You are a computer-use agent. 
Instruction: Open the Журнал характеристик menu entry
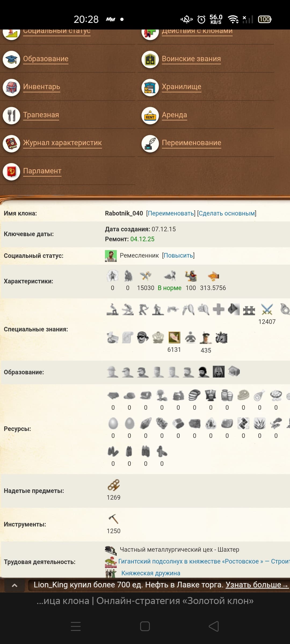(62, 143)
